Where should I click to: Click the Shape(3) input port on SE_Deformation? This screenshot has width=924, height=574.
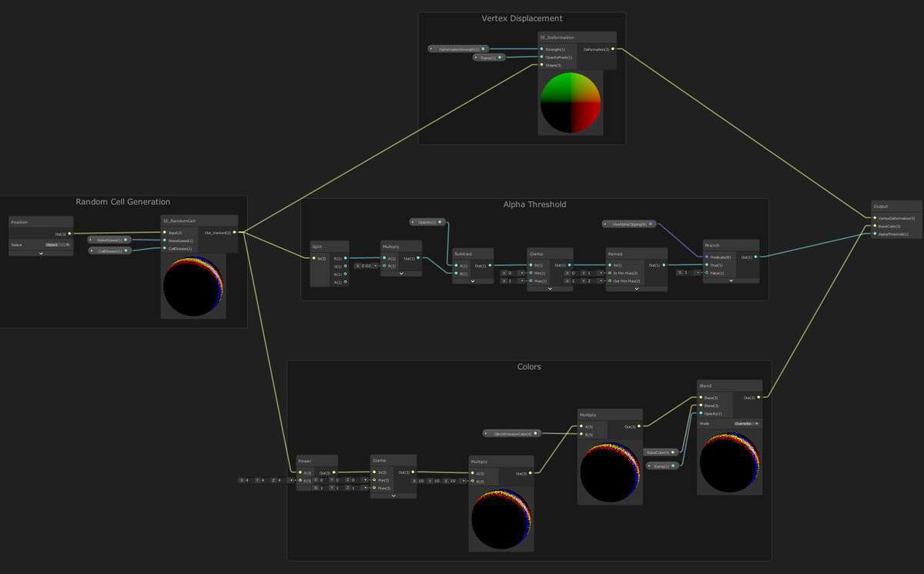coord(542,65)
